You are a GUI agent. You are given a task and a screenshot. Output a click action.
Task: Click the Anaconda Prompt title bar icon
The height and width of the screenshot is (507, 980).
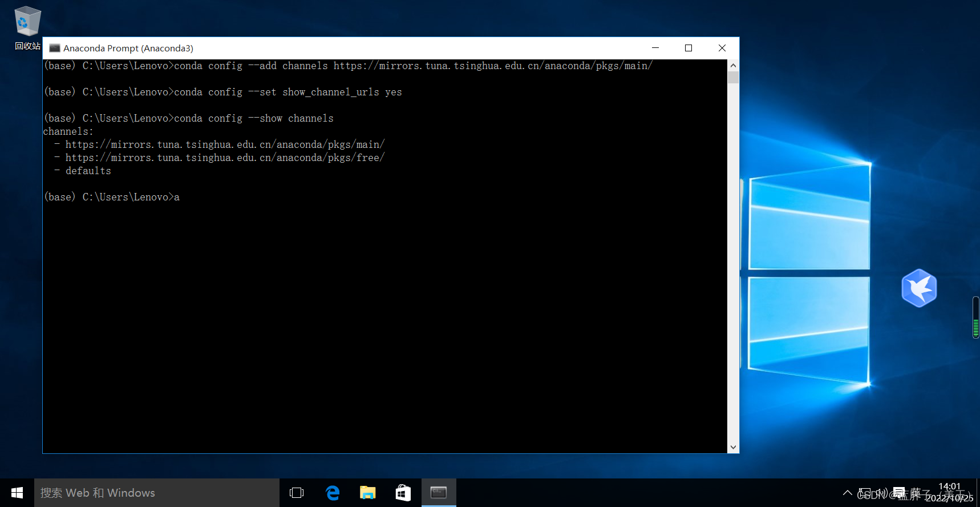[x=55, y=48]
